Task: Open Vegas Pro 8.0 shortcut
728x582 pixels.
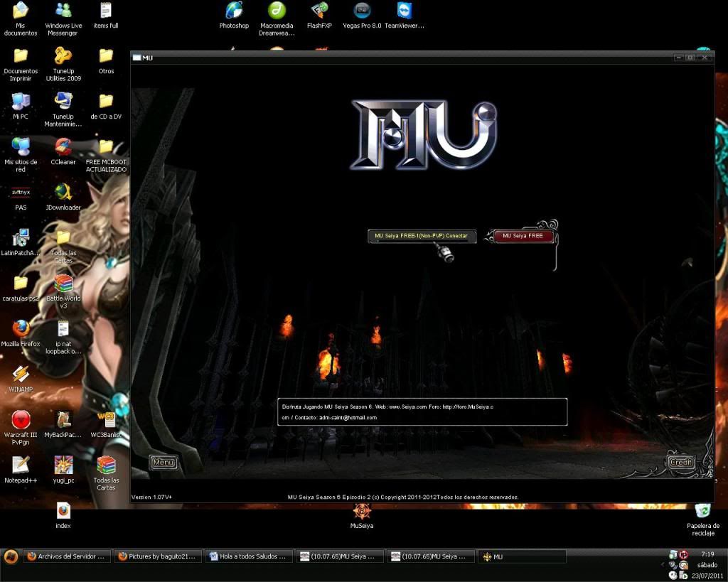Action: (x=362, y=16)
